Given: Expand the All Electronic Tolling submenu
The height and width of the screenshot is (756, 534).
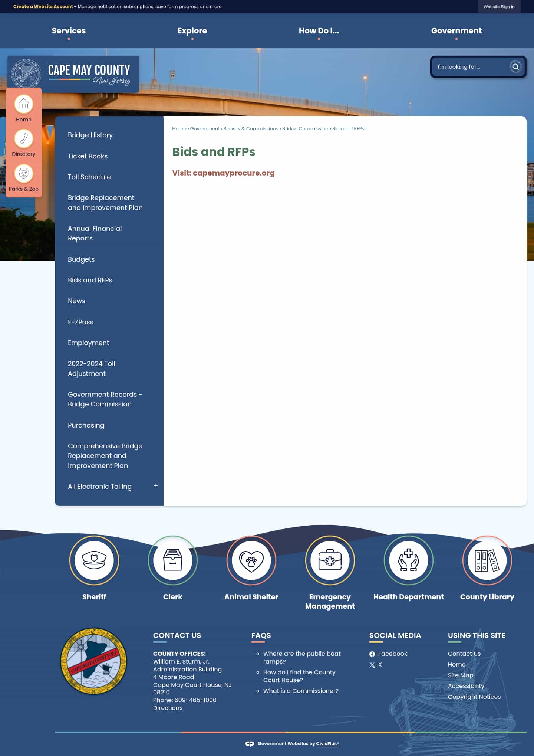Looking at the screenshot, I should (x=156, y=486).
